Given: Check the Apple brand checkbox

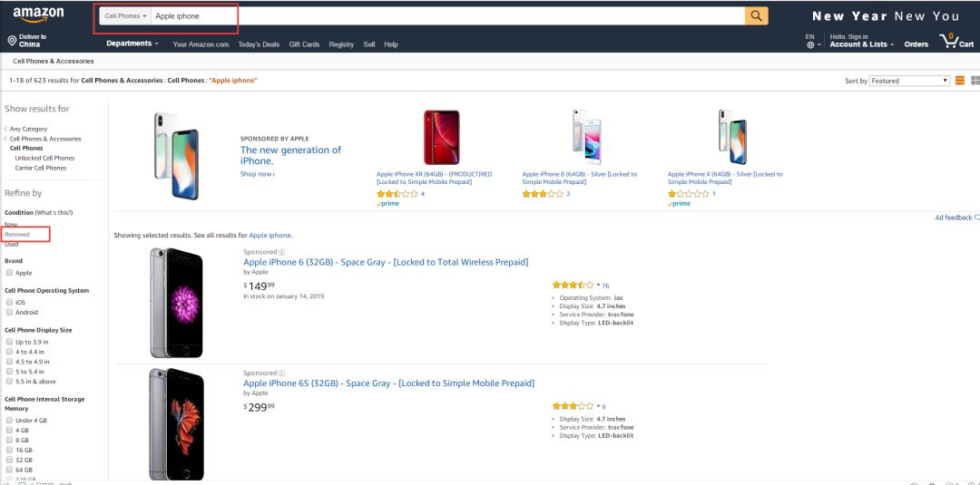Looking at the screenshot, I should 9,273.
